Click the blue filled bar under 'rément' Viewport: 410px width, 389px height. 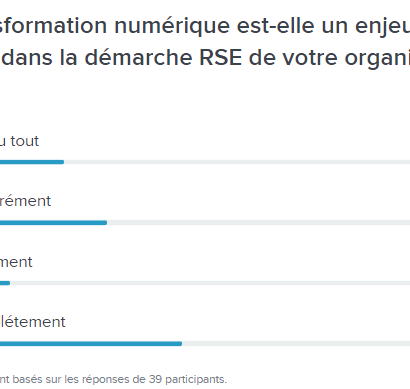click(x=53, y=223)
